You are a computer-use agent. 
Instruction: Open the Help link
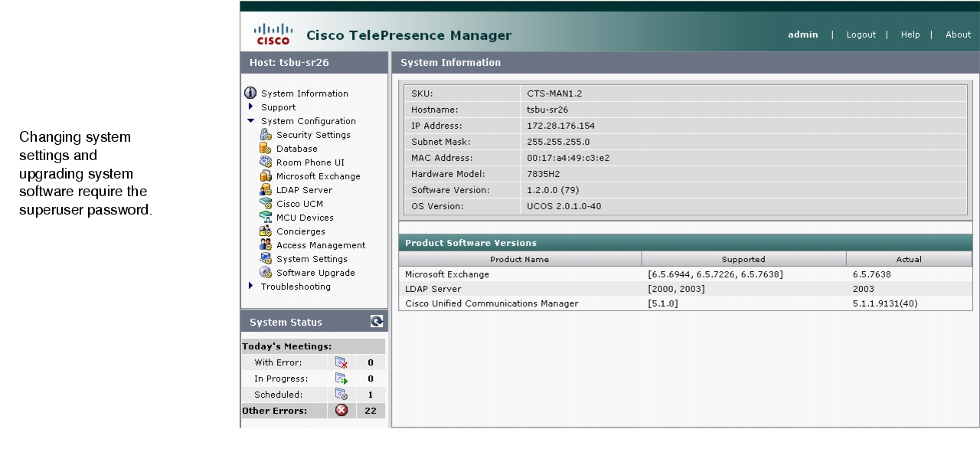point(910,34)
